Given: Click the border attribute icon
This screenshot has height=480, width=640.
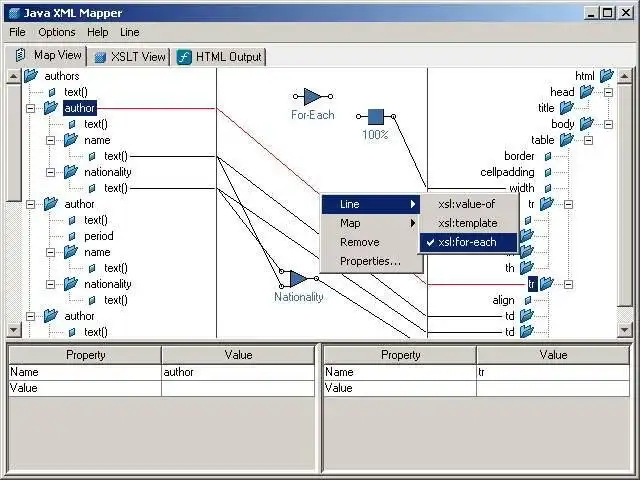Looking at the screenshot, I should [548, 156].
